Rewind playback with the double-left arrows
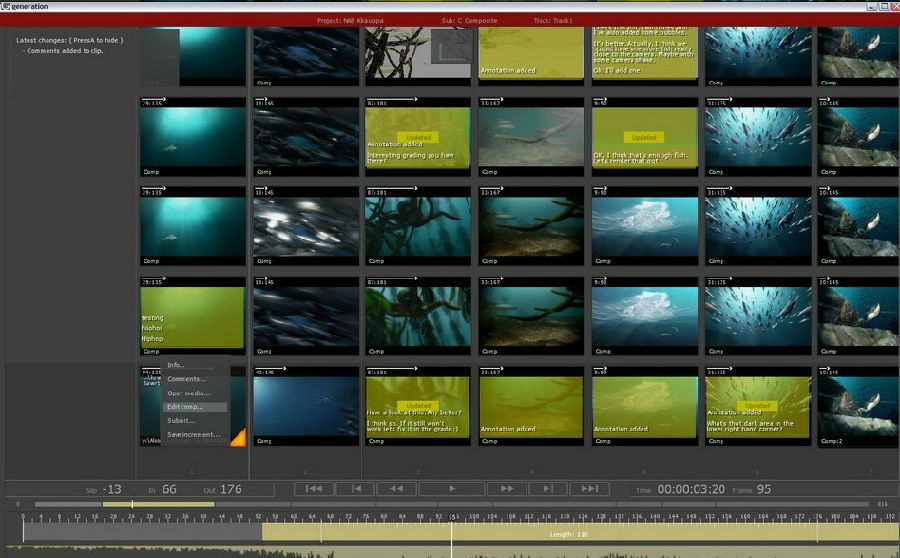The image size is (900, 558). [x=396, y=489]
